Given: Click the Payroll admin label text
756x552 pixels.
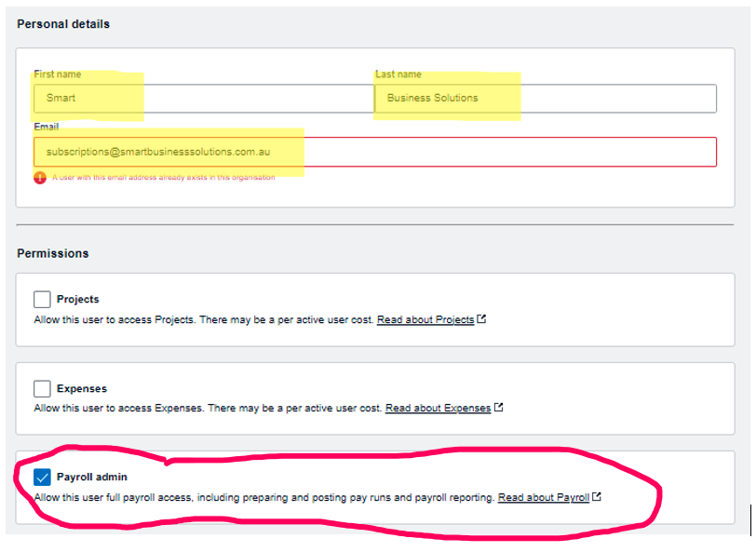Looking at the screenshot, I should point(92,478).
